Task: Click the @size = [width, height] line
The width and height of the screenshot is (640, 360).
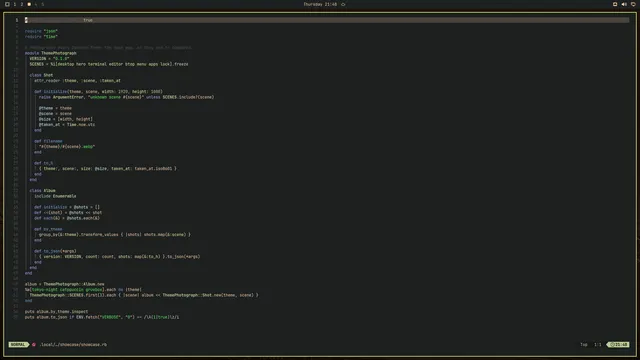Action: pyautogui.click(x=66, y=119)
